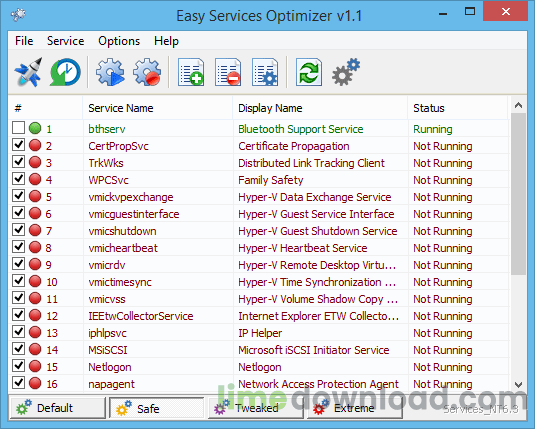The width and height of the screenshot is (535, 429).
Task: Stop service with gear red icon
Action: 147,72
